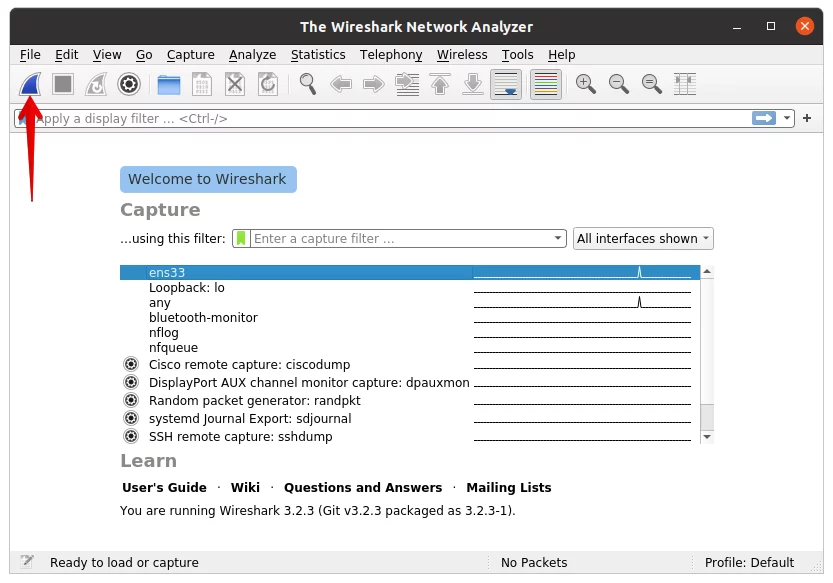Click the gear icon beside Cisco remote capture
The image size is (833, 583).
131,364
